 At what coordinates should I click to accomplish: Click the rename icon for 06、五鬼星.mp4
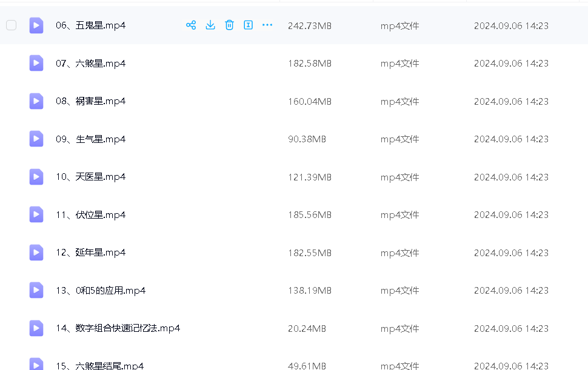[x=248, y=25]
